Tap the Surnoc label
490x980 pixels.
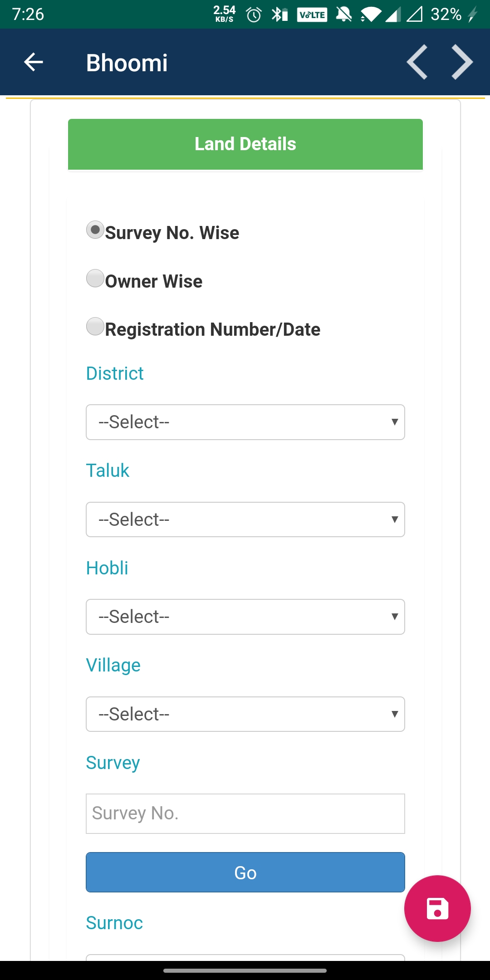point(114,923)
